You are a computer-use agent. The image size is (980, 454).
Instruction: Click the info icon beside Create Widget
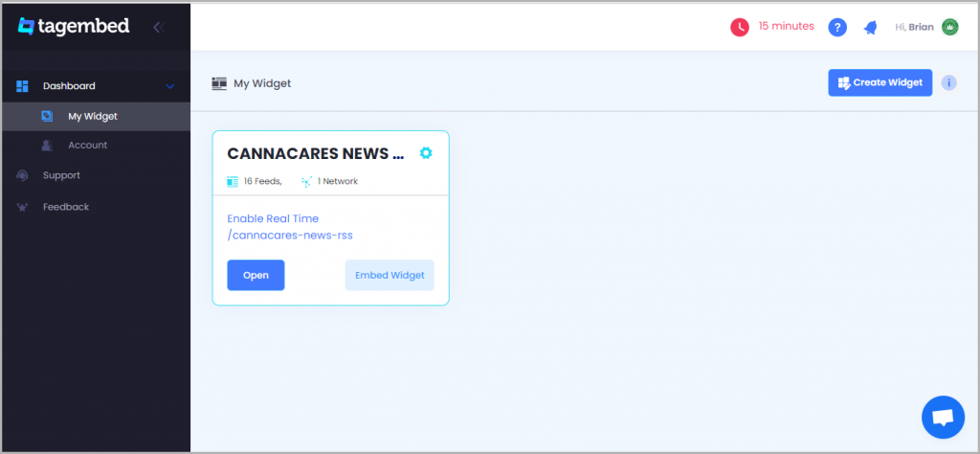[x=948, y=82]
